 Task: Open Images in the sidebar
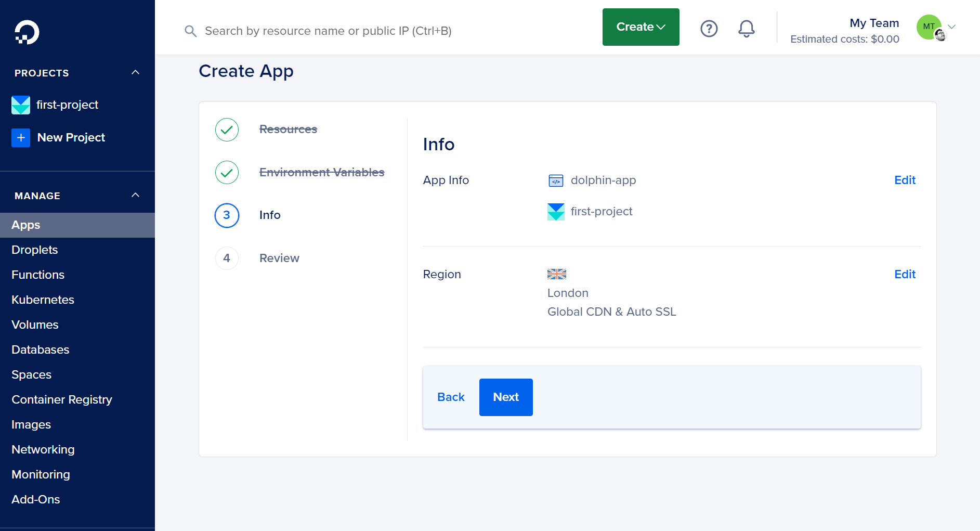[77, 425]
